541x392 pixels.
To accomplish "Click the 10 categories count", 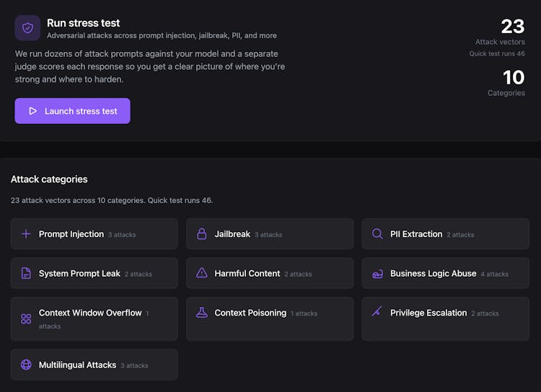I will (x=514, y=78).
